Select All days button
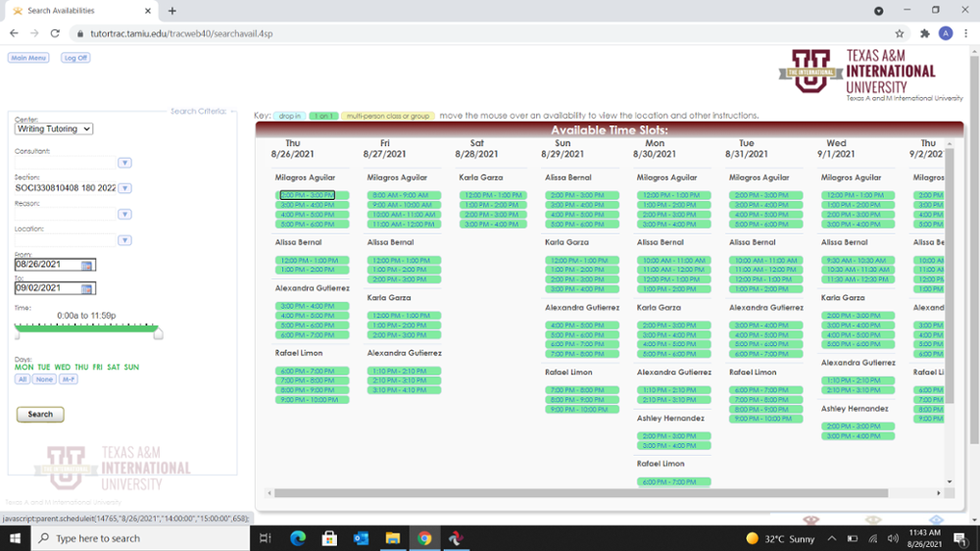Viewport: 980px width, 551px height. (23, 379)
